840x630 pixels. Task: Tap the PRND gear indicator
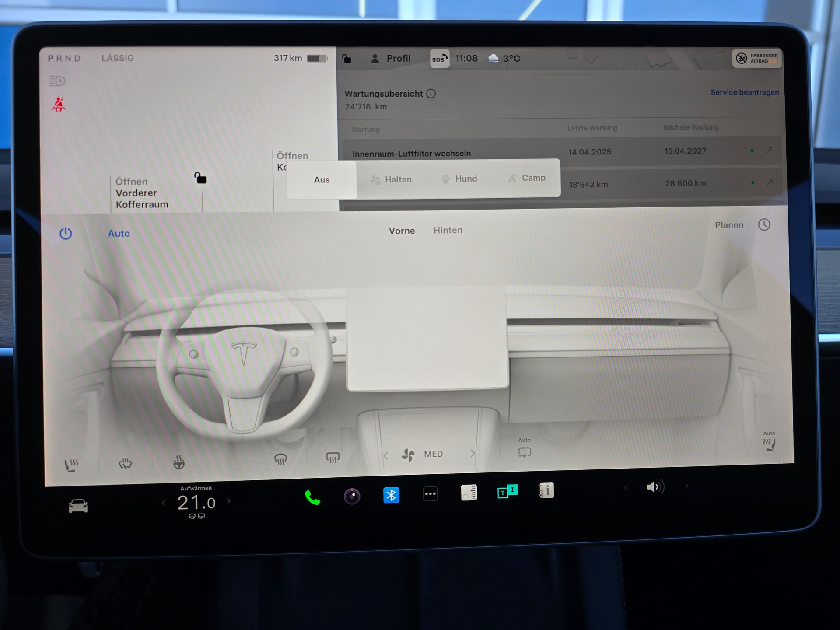(x=64, y=58)
